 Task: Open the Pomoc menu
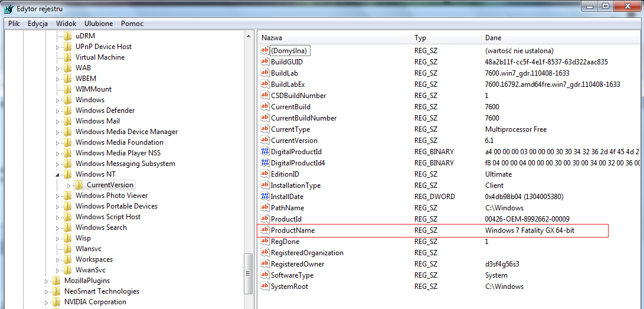[x=132, y=24]
